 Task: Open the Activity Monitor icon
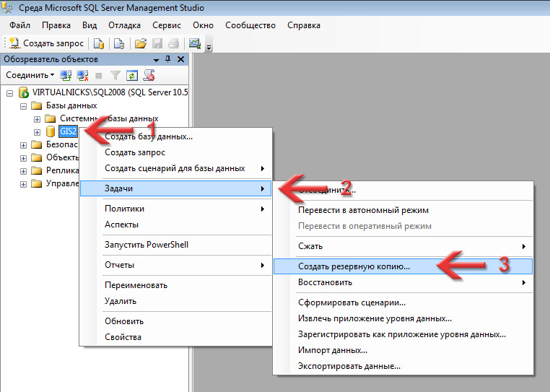point(195,43)
